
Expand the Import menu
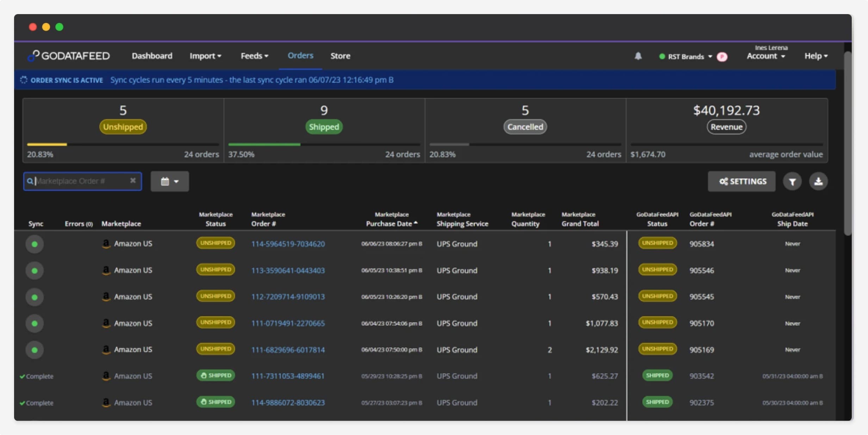click(x=205, y=56)
